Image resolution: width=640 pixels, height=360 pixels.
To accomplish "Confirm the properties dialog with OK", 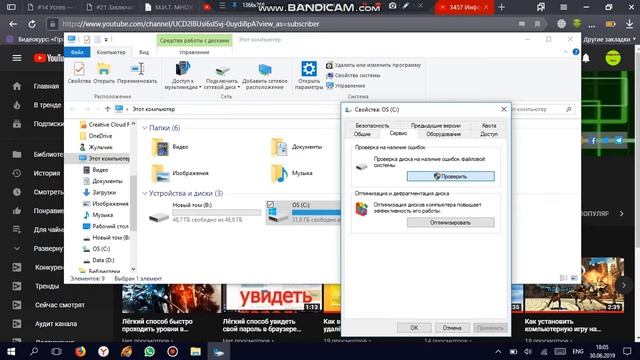I will tap(414, 328).
